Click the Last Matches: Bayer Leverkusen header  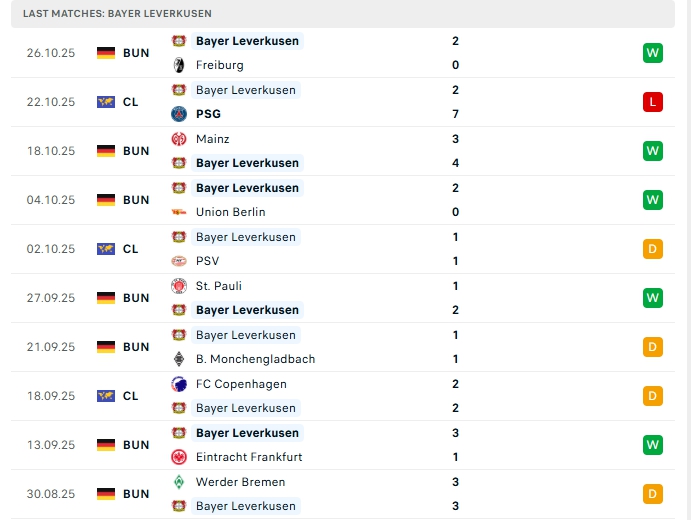point(119,14)
